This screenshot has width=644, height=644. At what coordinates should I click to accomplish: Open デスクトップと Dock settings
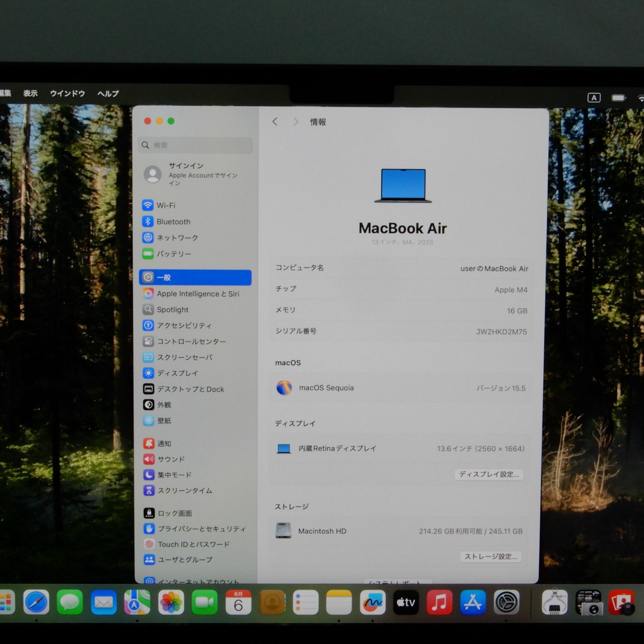tap(195, 389)
